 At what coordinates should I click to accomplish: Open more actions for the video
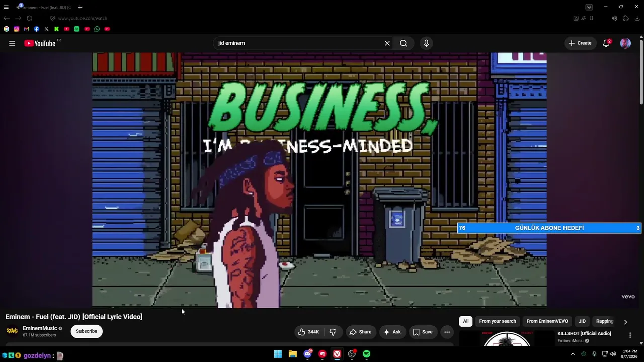[x=447, y=332]
